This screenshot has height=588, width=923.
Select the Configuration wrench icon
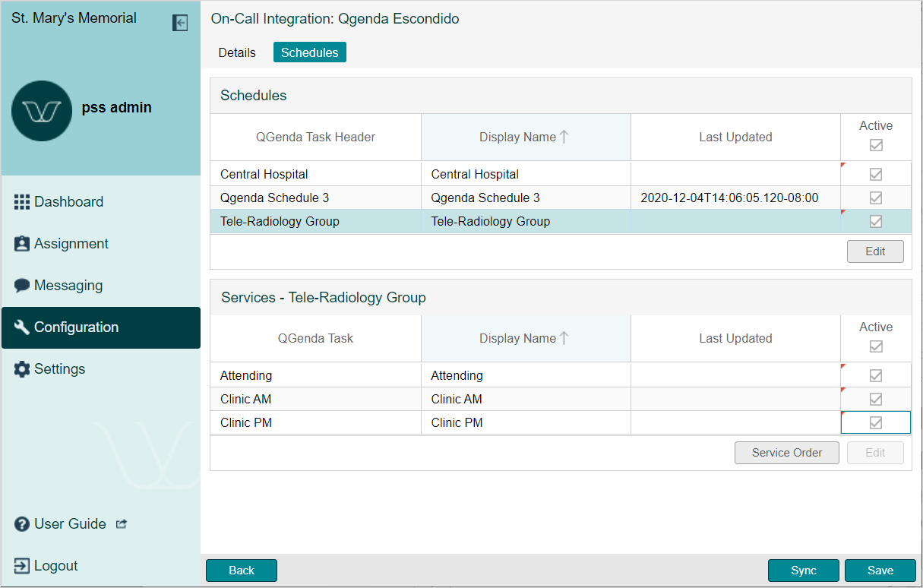[x=22, y=327]
